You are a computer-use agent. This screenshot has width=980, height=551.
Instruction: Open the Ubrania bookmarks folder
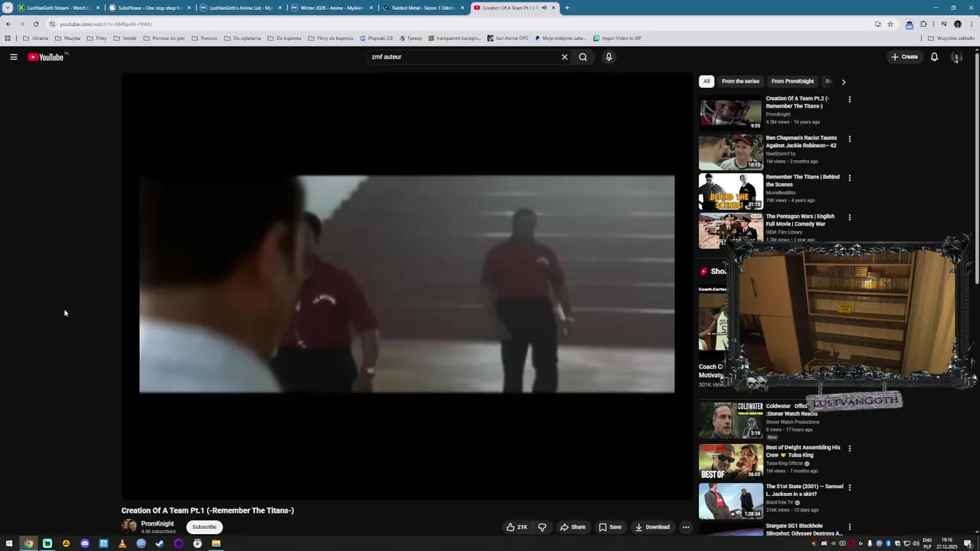click(x=35, y=38)
